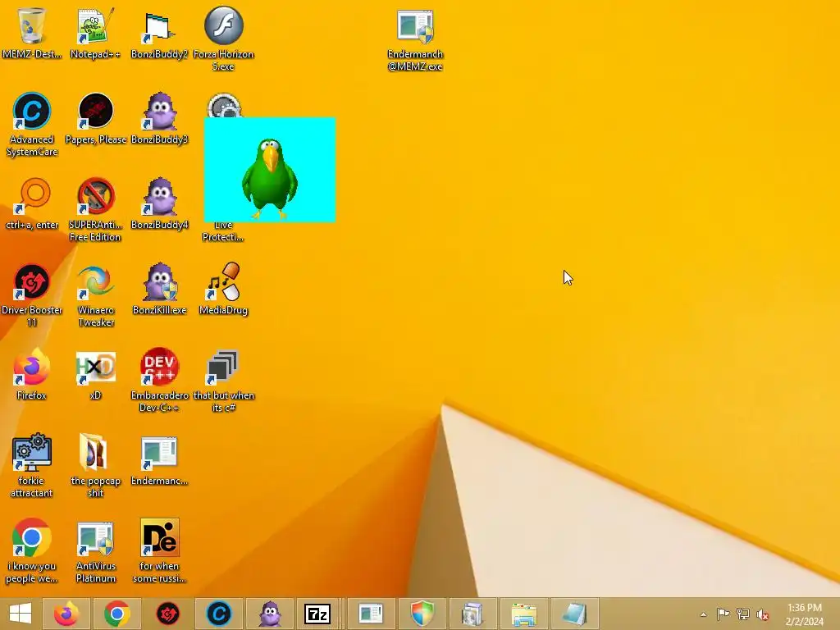The image size is (840, 630).
Task: Select the Forza Horizon 5.exe icon
Action: pos(223,39)
